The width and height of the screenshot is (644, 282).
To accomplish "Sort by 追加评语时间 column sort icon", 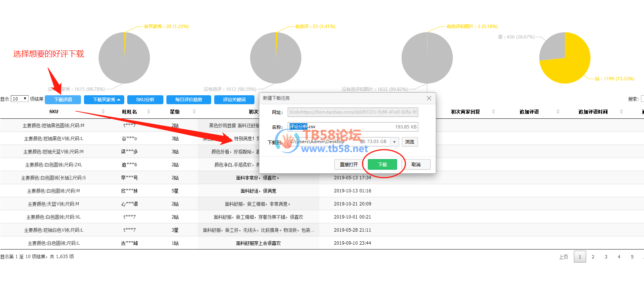I will [x=621, y=112].
